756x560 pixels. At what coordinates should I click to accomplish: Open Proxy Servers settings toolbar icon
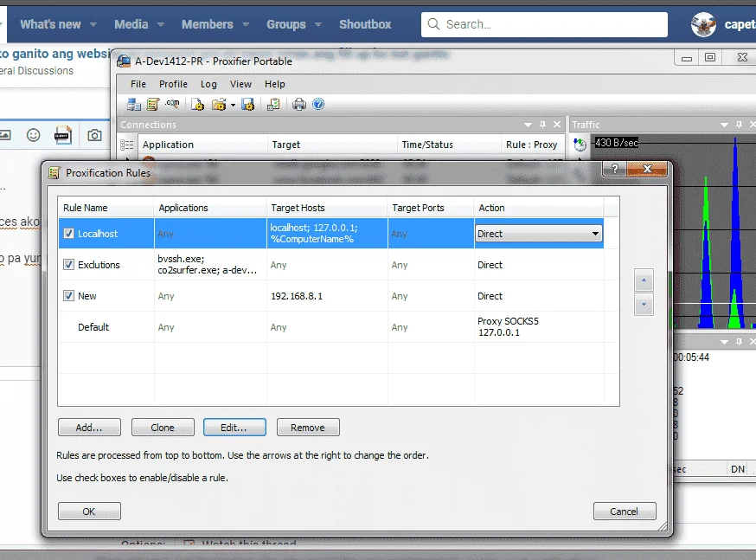tap(133, 104)
